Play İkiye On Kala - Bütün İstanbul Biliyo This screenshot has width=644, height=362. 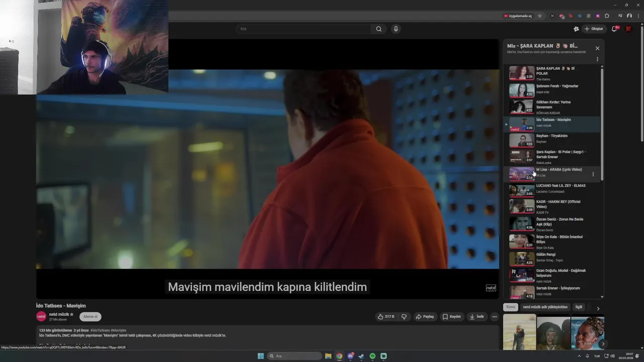pyautogui.click(x=552, y=241)
